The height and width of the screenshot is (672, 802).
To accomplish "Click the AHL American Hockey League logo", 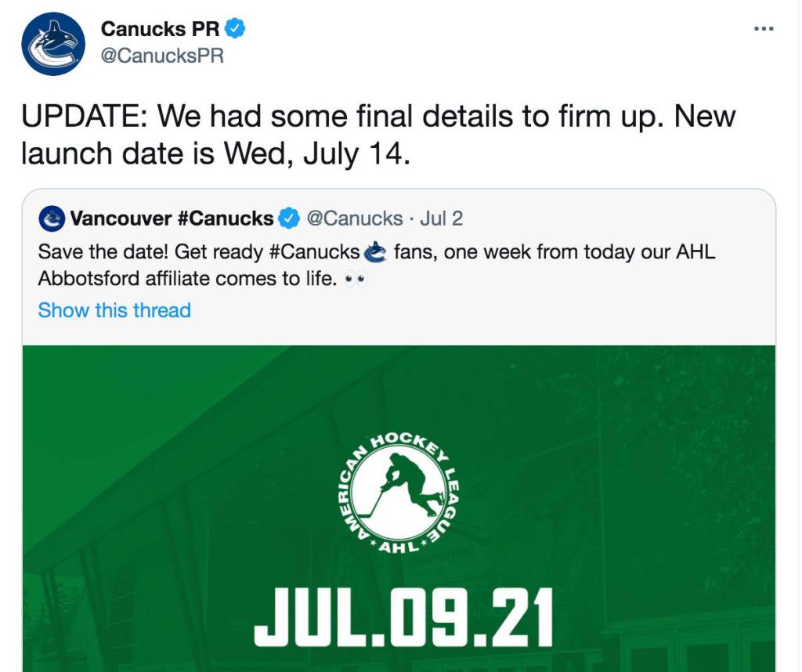I will coord(399,495).
